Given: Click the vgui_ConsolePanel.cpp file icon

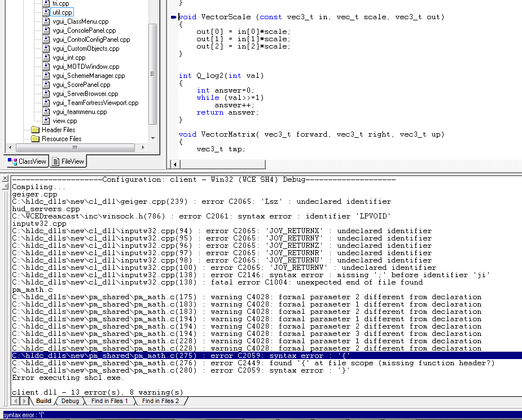Looking at the screenshot, I should click(46, 30).
